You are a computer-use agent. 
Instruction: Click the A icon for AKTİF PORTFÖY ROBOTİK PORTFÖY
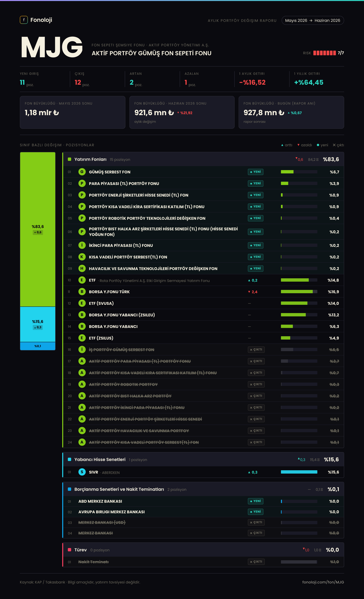point(82,384)
